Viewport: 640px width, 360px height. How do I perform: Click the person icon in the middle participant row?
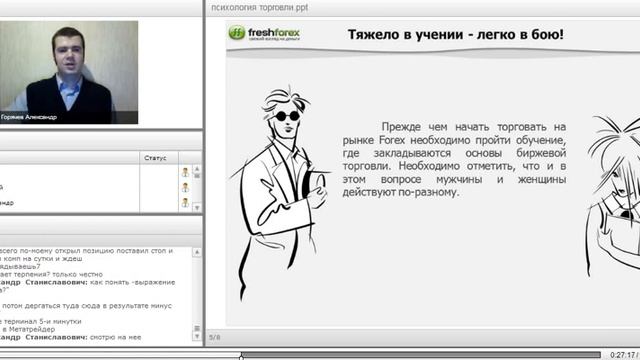(x=185, y=187)
